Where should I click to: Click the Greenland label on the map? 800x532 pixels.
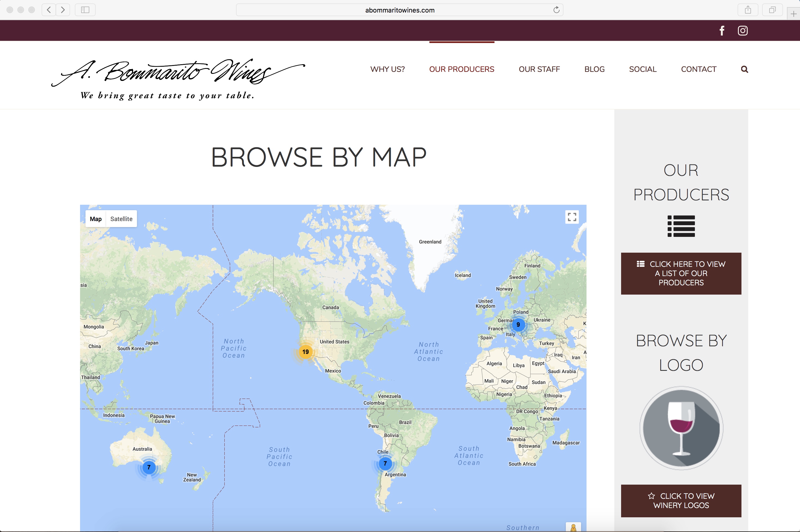(430, 242)
